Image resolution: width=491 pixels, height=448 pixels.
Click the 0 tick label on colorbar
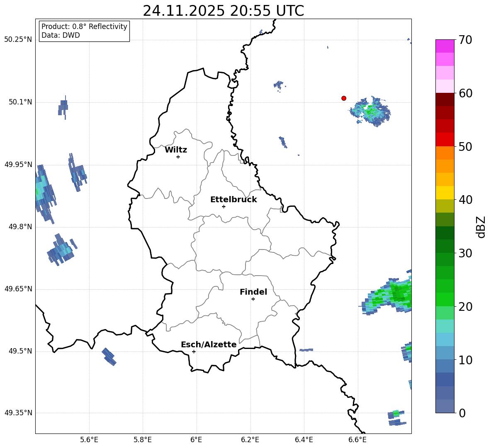(462, 413)
